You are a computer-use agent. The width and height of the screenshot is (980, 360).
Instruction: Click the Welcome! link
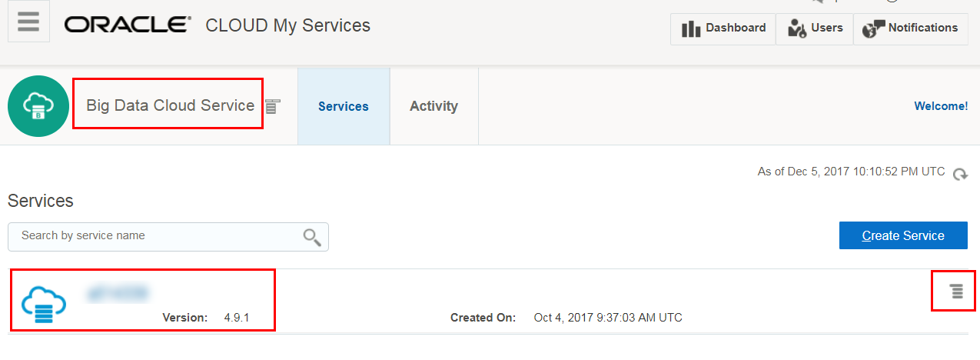(x=940, y=106)
